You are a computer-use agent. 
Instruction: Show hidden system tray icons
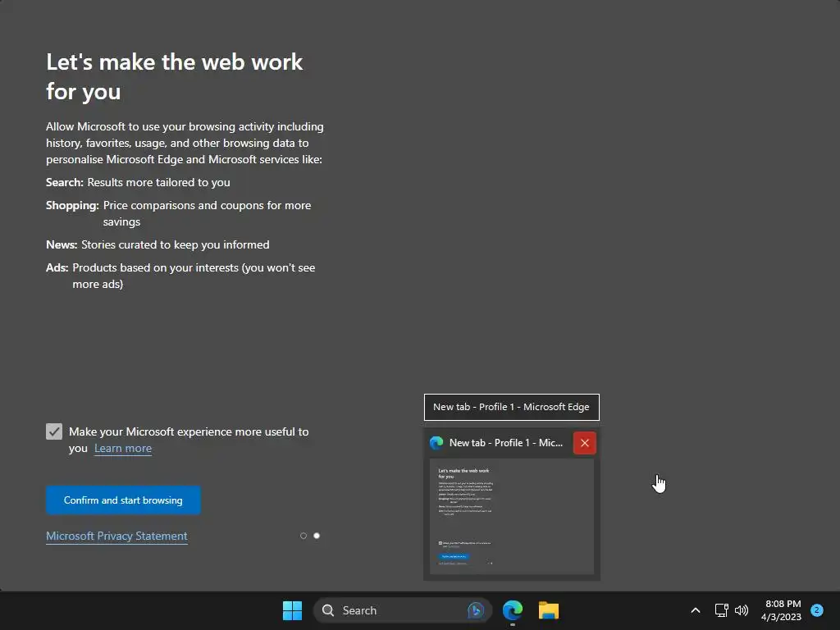click(x=696, y=610)
